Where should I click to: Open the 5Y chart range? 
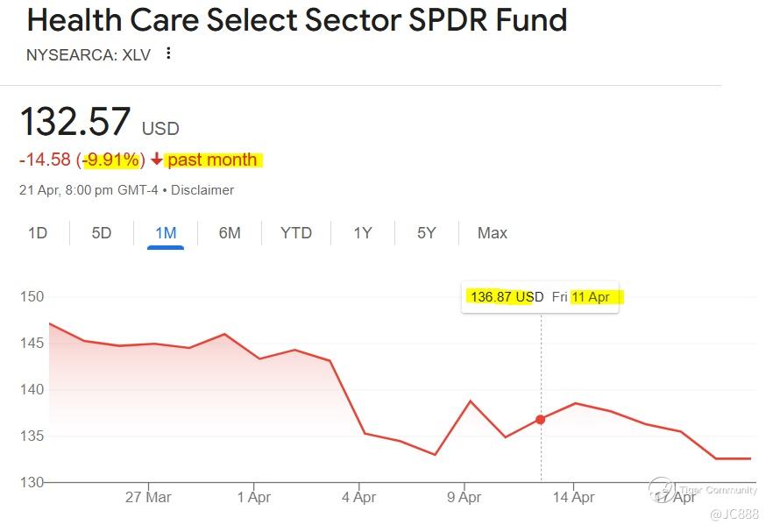coord(427,233)
